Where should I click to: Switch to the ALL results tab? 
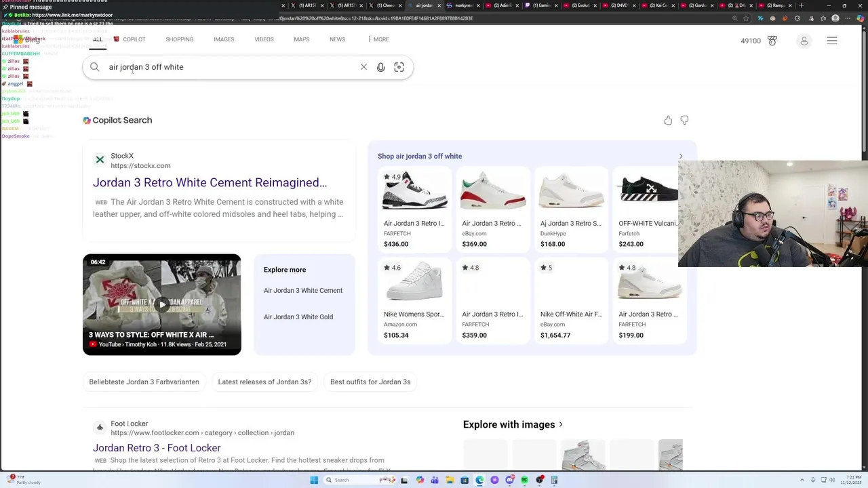[x=98, y=39]
